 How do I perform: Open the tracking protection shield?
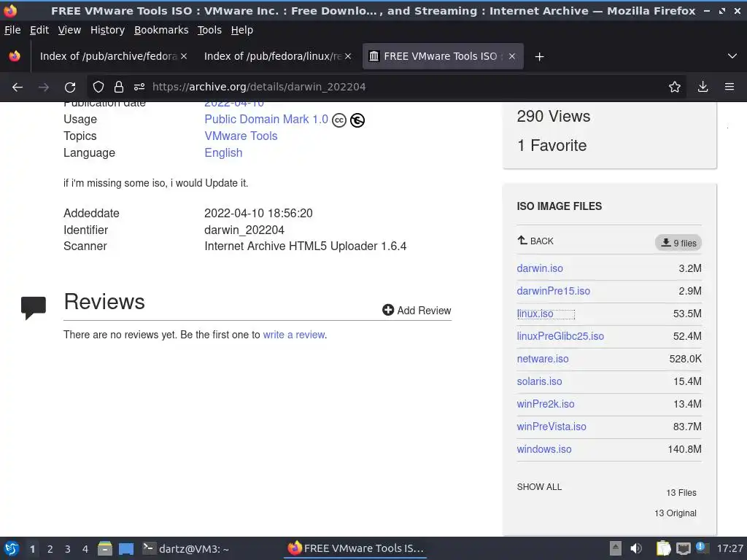click(98, 87)
